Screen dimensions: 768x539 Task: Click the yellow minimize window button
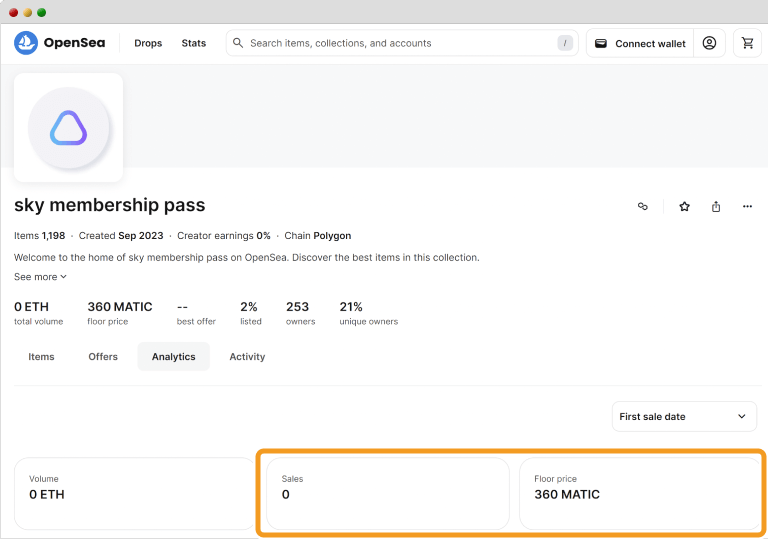pyautogui.click(x=28, y=12)
